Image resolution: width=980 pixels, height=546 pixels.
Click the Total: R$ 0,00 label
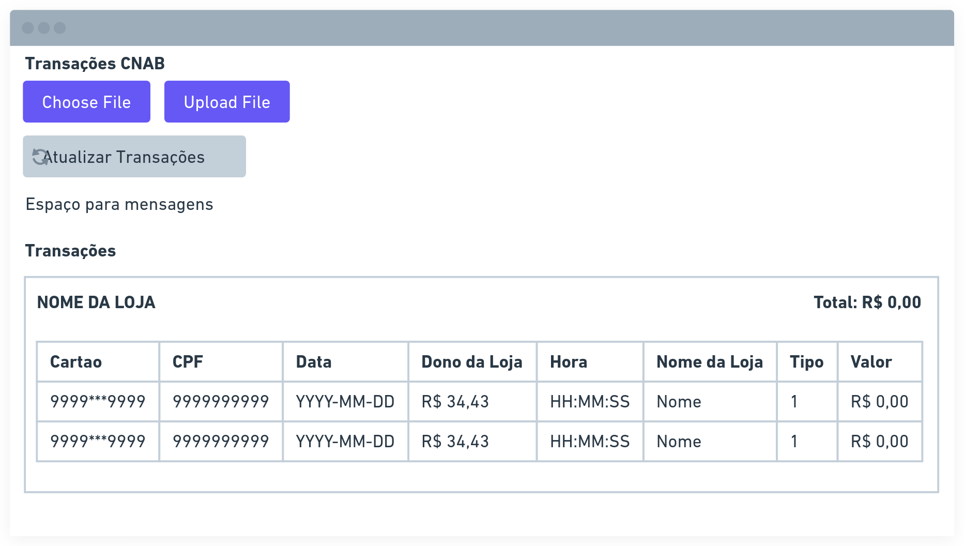click(867, 302)
